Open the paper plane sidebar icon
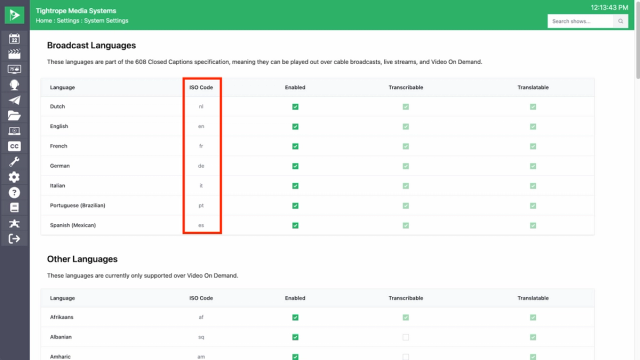640x360 pixels. pyautogui.click(x=14, y=100)
